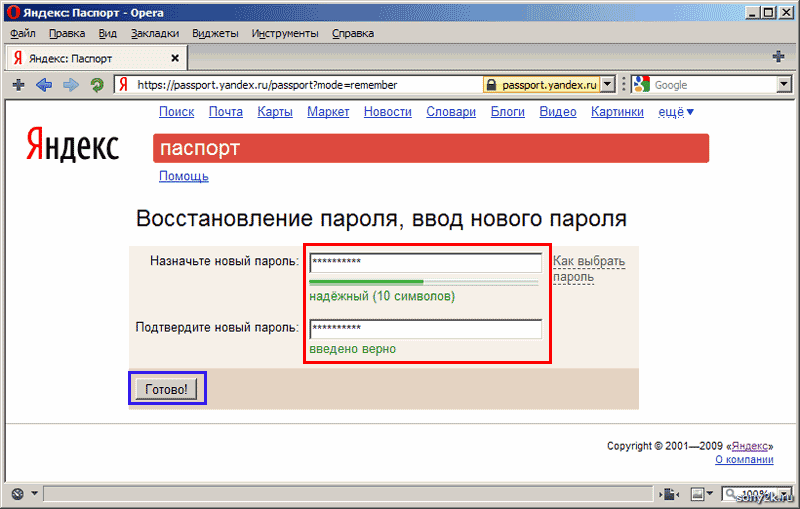Image resolution: width=800 pixels, height=509 pixels.
Task: Open the Файл menu
Action: click(x=22, y=33)
